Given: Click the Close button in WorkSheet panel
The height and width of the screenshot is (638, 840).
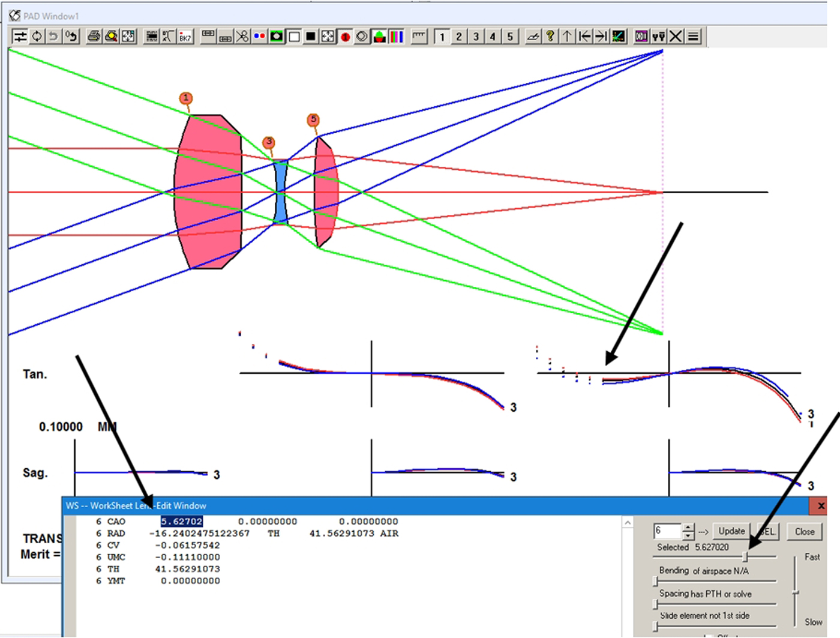Looking at the screenshot, I should click(805, 531).
